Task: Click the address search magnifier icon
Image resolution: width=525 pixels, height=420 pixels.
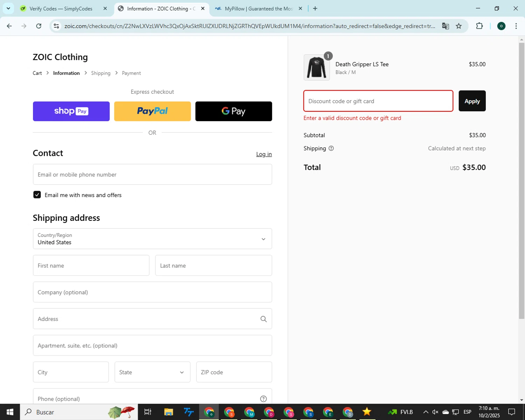Action: click(x=264, y=319)
